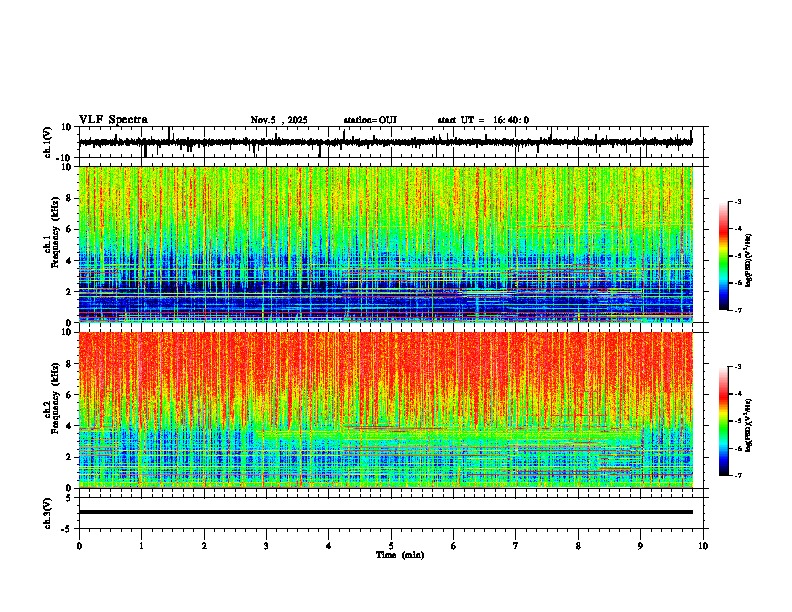
Task: Click tick label '10' on the Time axis
Action: pyautogui.click(x=703, y=546)
